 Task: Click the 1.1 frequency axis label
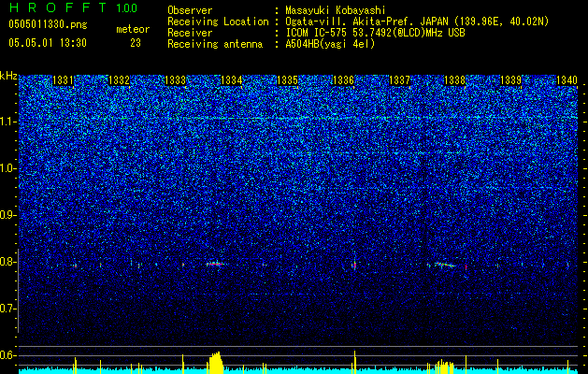click(8, 122)
